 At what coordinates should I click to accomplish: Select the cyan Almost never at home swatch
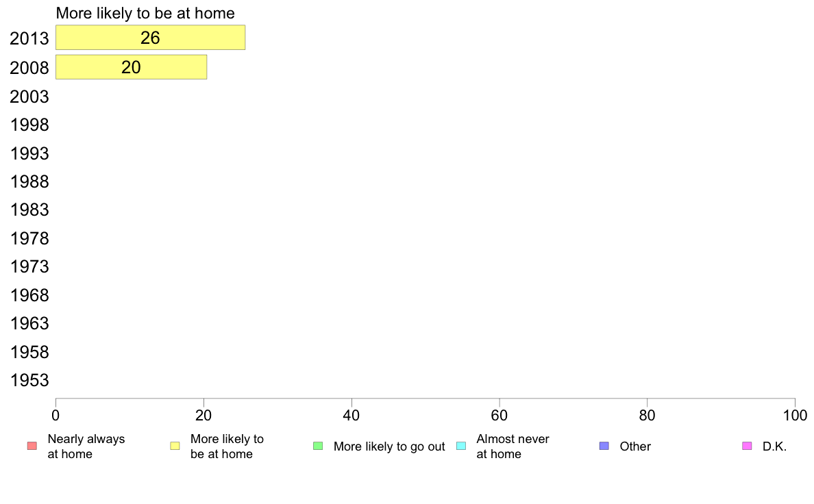click(x=461, y=446)
